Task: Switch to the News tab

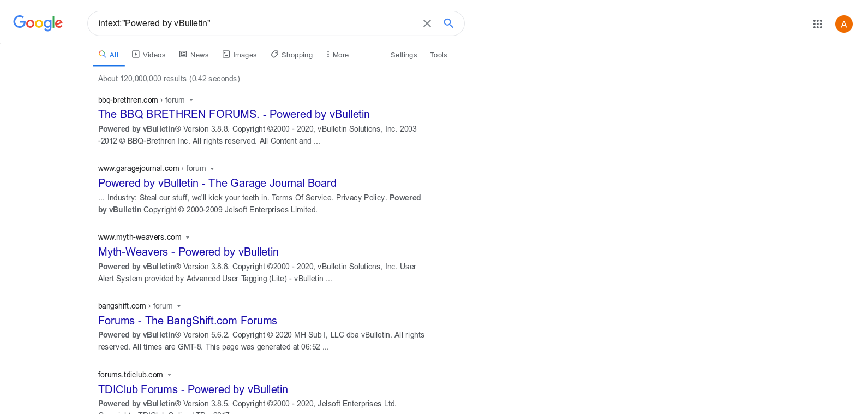Action: [194, 55]
